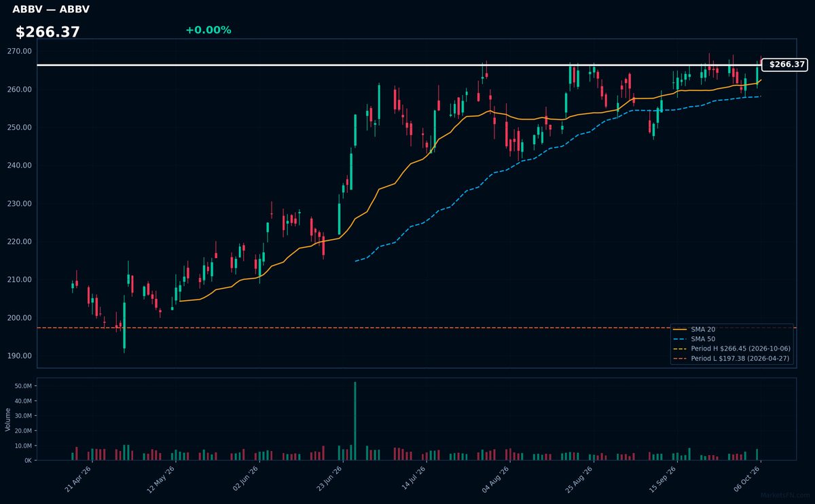Click the 220.00 price axis label
Viewport: 815px width, 504px height.
pos(19,242)
